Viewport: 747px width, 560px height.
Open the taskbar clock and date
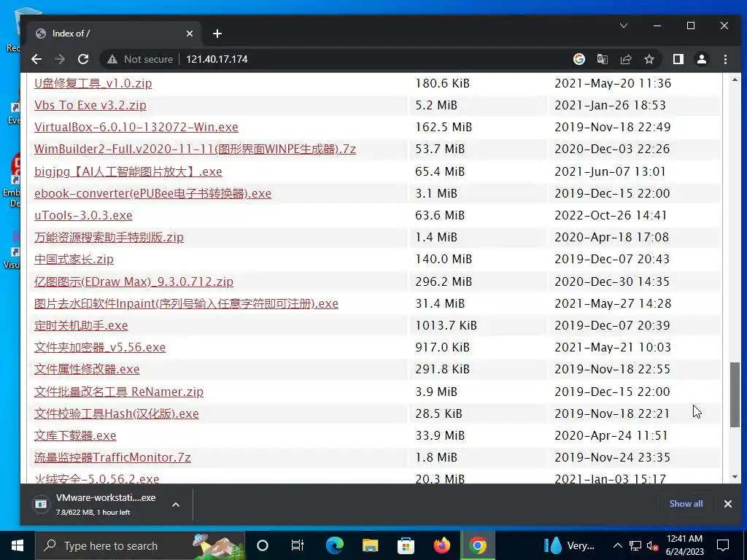pyautogui.click(x=684, y=545)
